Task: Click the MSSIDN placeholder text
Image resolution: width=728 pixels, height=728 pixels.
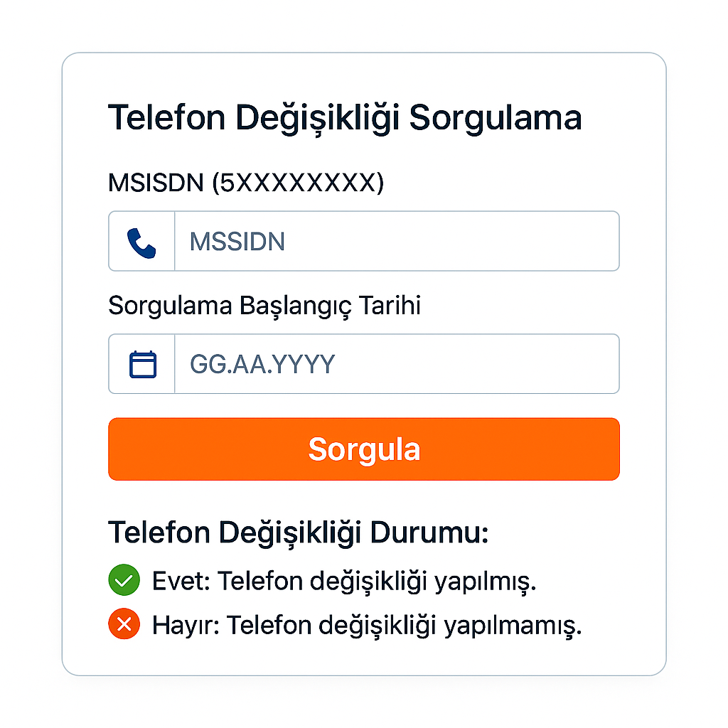Action: click(x=237, y=242)
